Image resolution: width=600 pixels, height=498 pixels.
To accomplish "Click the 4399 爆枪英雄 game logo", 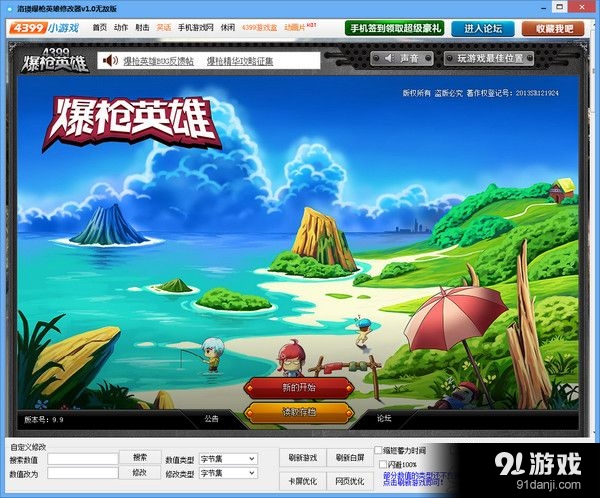I will pos(55,60).
